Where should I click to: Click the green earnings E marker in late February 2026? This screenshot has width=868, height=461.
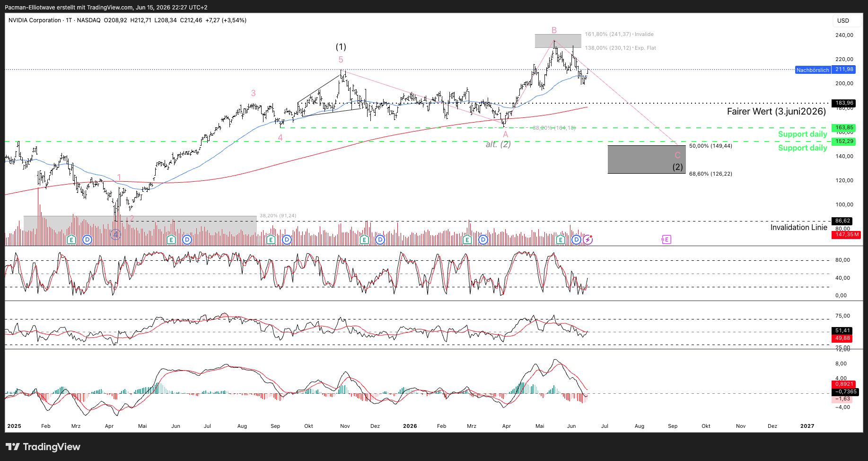[x=467, y=240]
